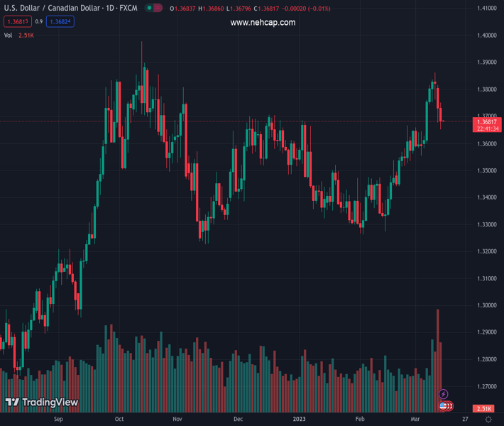504x426 pixels.
Task: Click the US flag economic event icon
Action: pos(444,406)
